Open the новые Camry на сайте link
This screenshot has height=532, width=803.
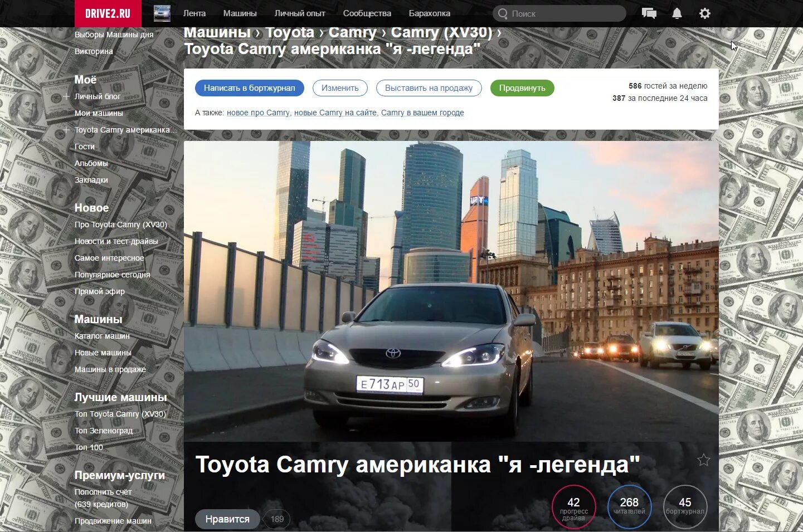click(335, 113)
